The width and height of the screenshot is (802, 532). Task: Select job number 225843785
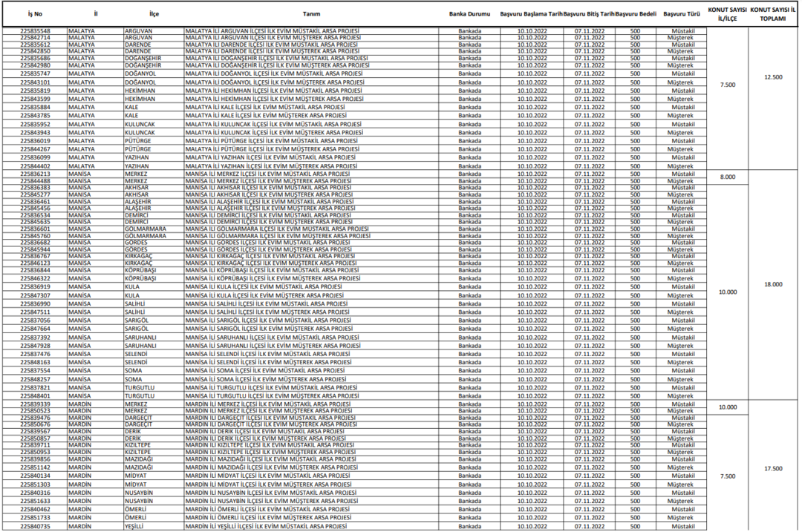[36, 116]
